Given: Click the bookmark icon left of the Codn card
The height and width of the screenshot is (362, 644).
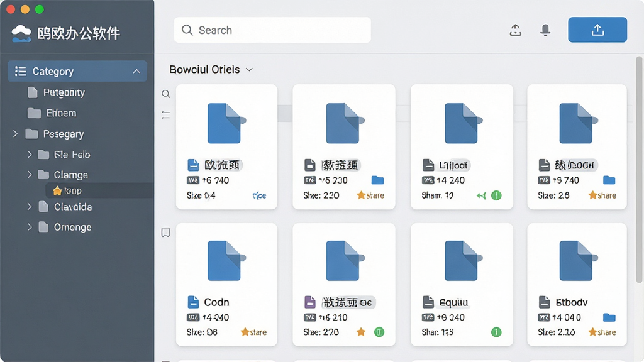Looking at the screenshot, I should tap(165, 233).
